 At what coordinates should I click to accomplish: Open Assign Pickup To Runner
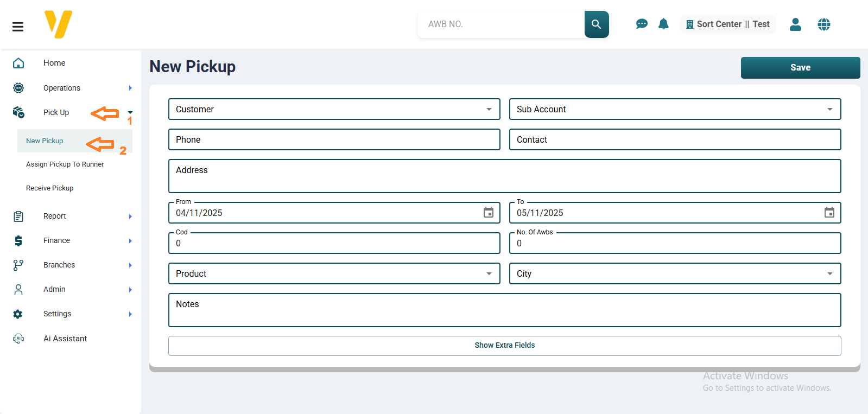(x=65, y=164)
